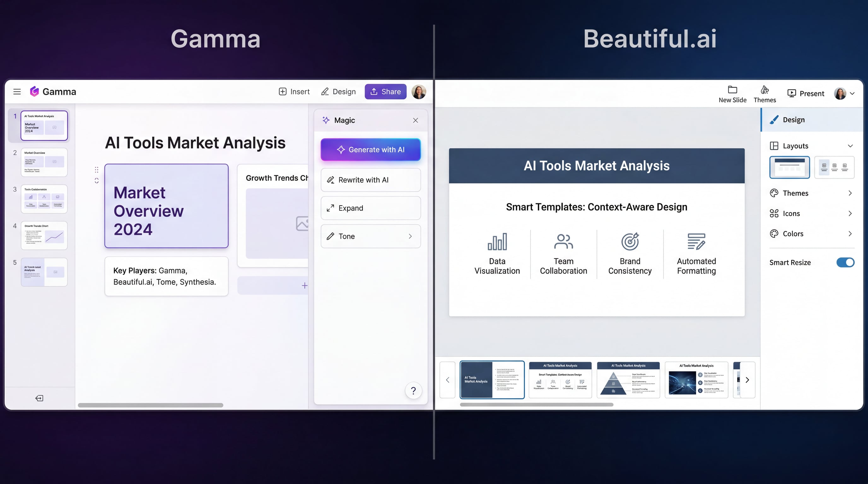Click the AI Tools Market Analysis title in Gamma
This screenshot has width=868, height=484.
[195, 143]
